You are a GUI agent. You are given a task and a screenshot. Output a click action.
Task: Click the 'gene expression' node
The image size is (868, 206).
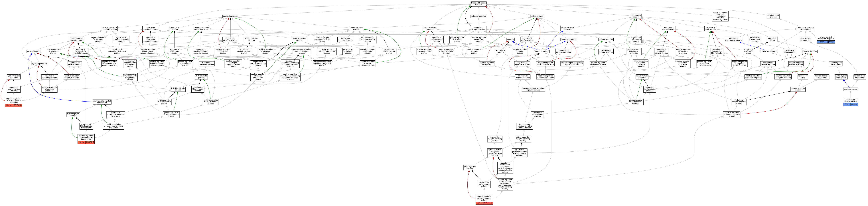pos(34,52)
